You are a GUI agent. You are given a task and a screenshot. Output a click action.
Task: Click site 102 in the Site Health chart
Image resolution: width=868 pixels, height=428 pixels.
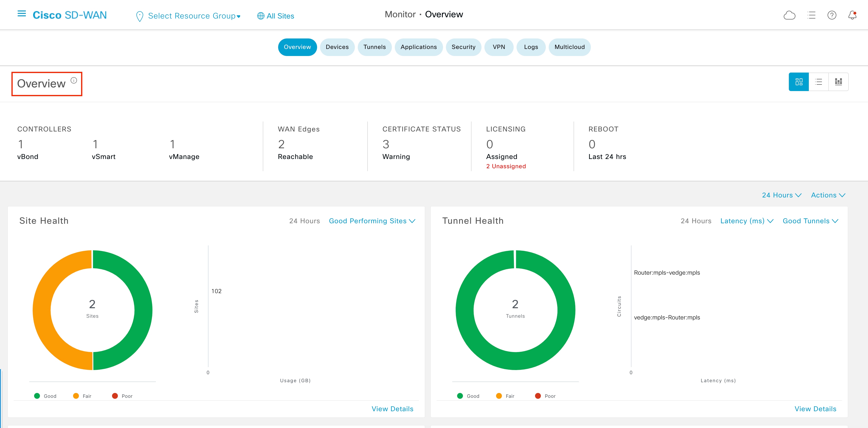coord(216,291)
